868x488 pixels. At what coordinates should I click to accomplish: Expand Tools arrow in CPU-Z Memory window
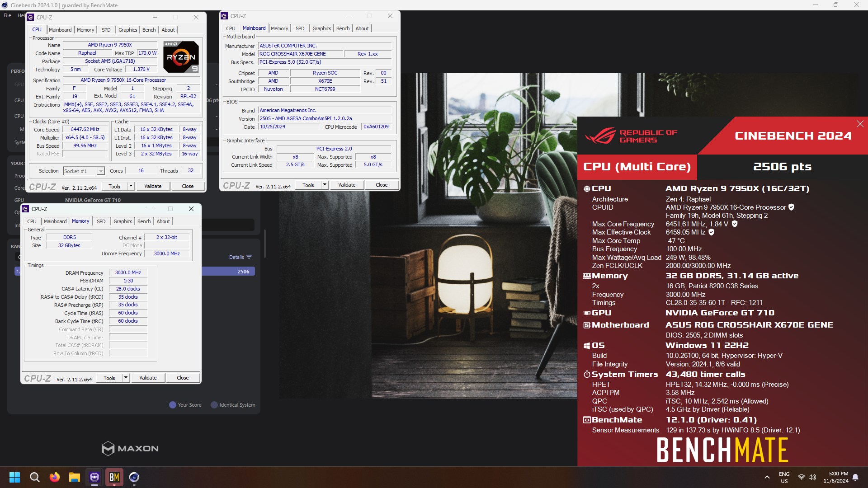126,378
